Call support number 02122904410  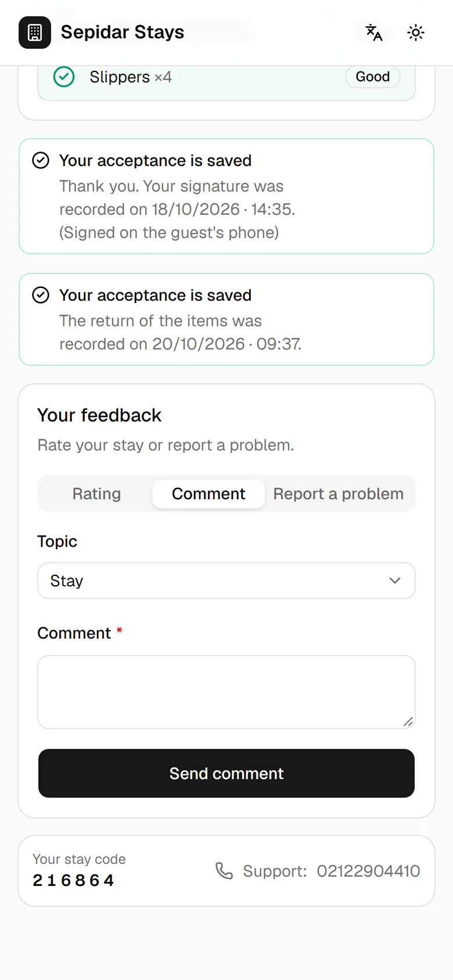coord(368,871)
